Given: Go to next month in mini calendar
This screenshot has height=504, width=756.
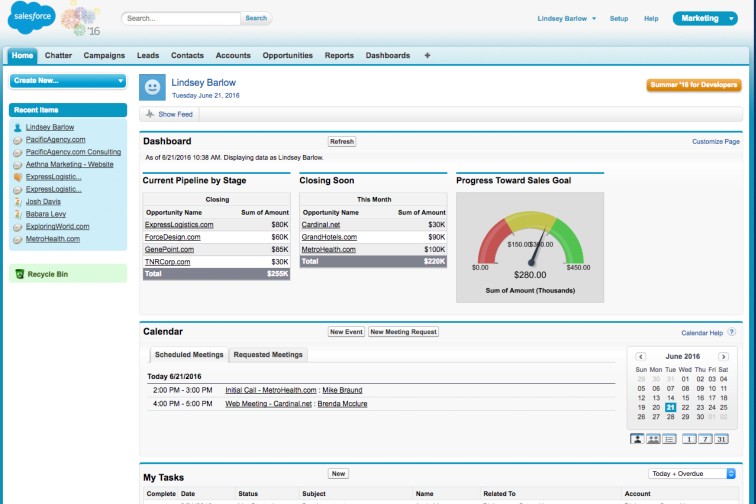Looking at the screenshot, I should [x=723, y=356].
